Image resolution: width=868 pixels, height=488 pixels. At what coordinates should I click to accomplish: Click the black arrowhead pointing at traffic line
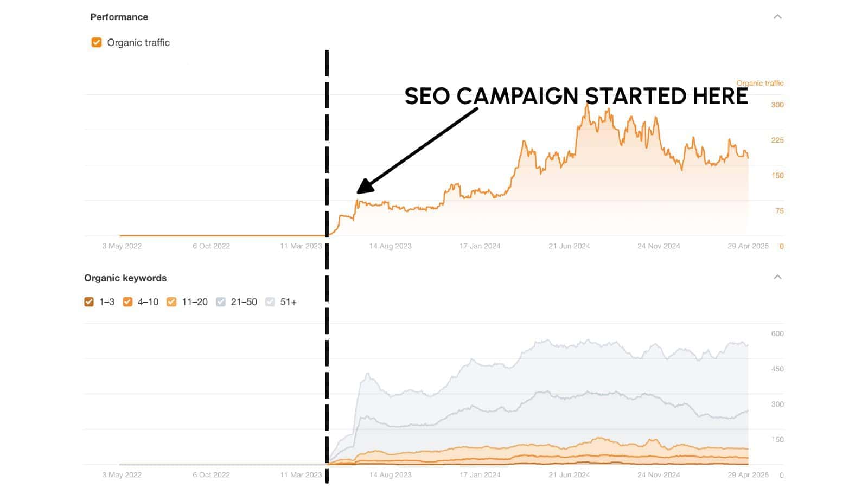(365, 187)
